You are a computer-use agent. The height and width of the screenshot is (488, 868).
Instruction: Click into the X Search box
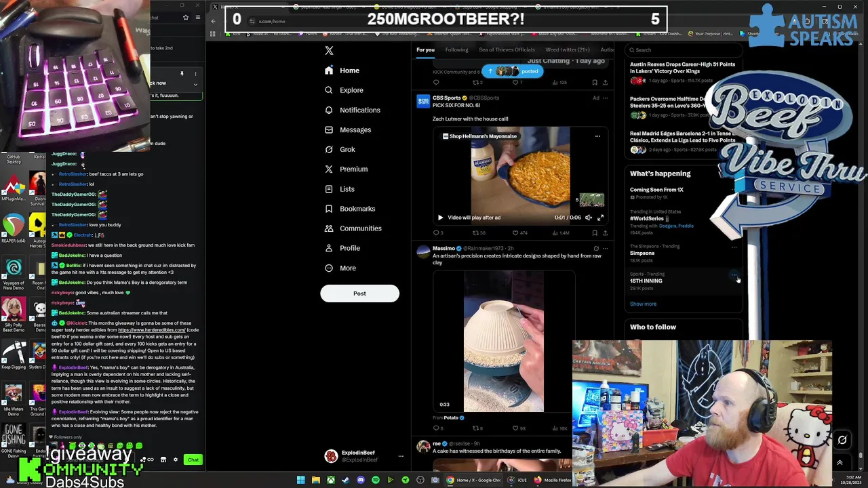pyautogui.click(x=684, y=49)
